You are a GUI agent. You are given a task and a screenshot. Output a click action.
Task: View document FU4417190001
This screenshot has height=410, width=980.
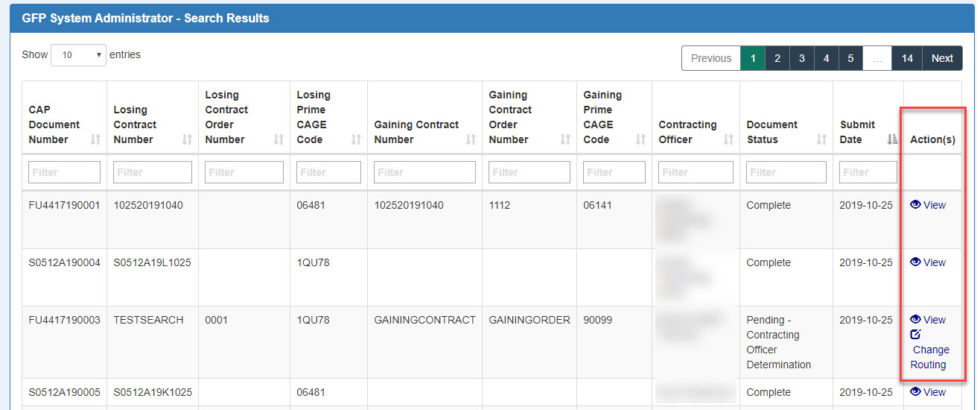(x=928, y=205)
